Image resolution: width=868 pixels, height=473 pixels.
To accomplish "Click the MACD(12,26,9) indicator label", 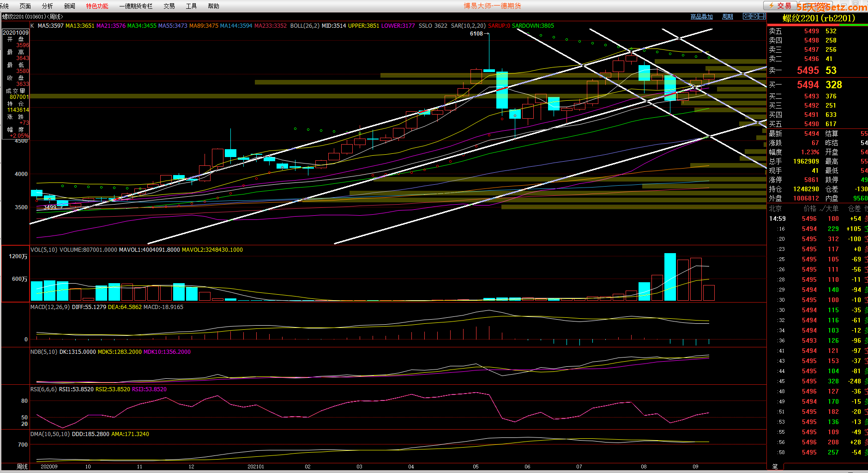I will 50,307.
